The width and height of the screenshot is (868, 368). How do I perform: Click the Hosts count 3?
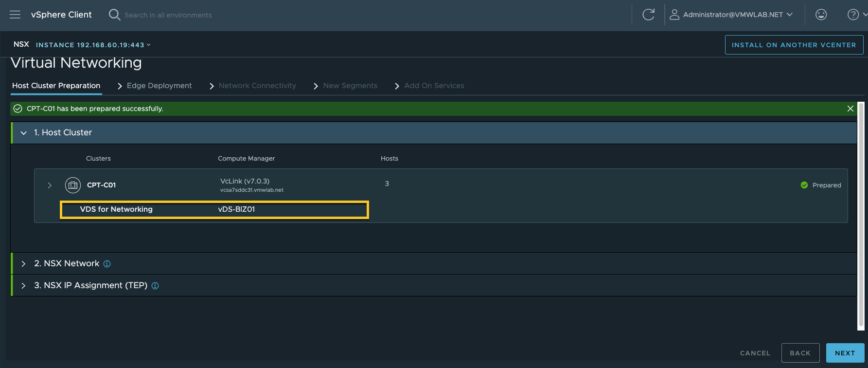click(387, 184)
